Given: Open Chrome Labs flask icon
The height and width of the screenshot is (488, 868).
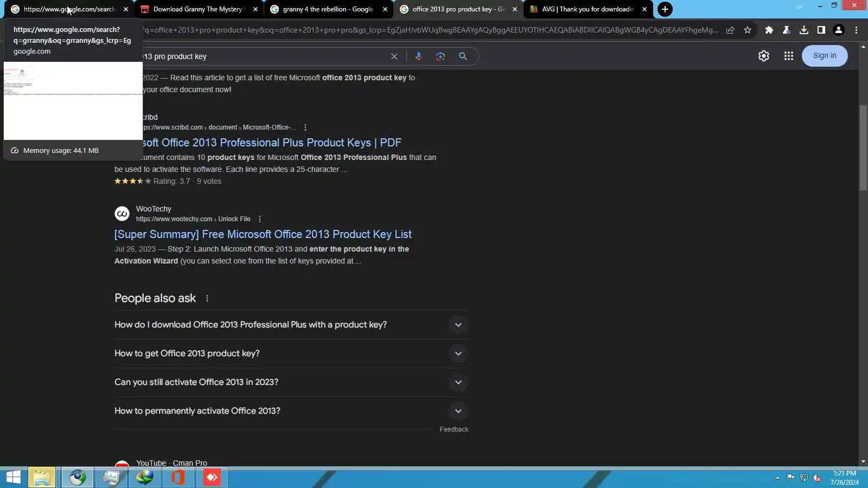Looking at the screenshot, I should 786,30.
